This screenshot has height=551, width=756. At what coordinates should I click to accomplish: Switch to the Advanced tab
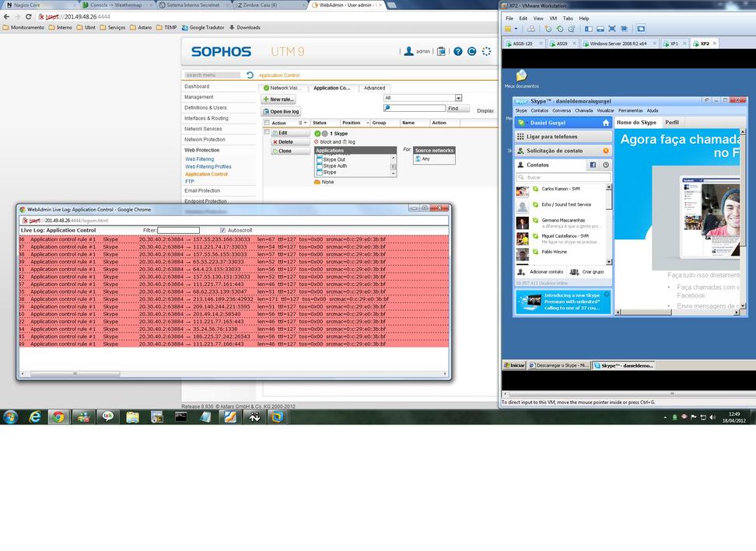click(374, 88)
